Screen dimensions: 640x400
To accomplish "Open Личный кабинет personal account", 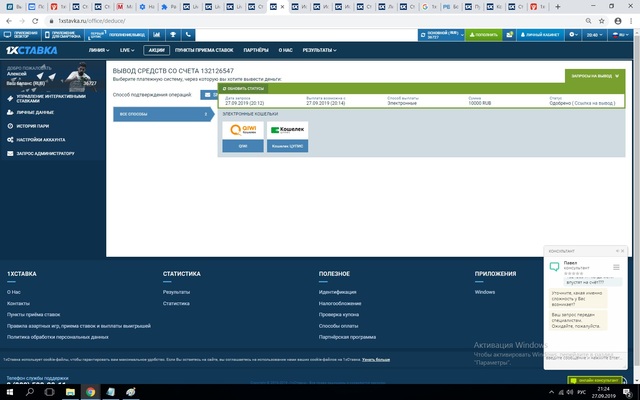I will click(540, 35).
